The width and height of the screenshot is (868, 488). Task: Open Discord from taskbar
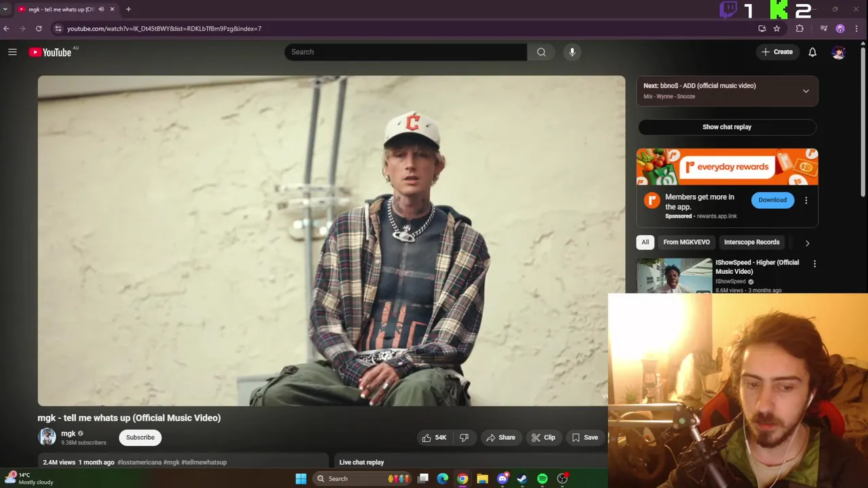coord(502,479)
